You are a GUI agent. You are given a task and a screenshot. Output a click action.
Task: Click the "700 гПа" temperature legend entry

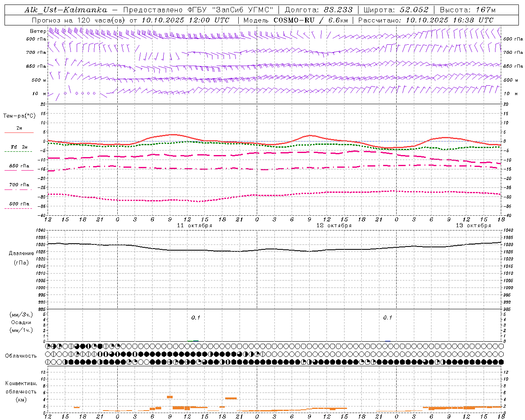(19, 185)
